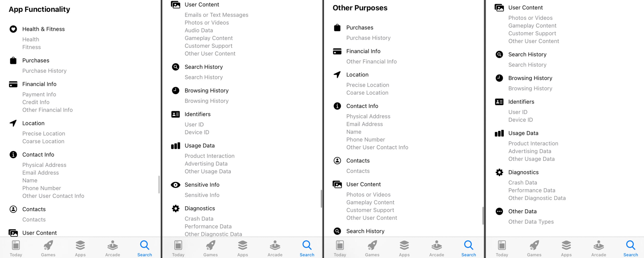Click Browsing History clock icon in second panel
Viewport: 644px width, 258px height.
tap(175, 90)
